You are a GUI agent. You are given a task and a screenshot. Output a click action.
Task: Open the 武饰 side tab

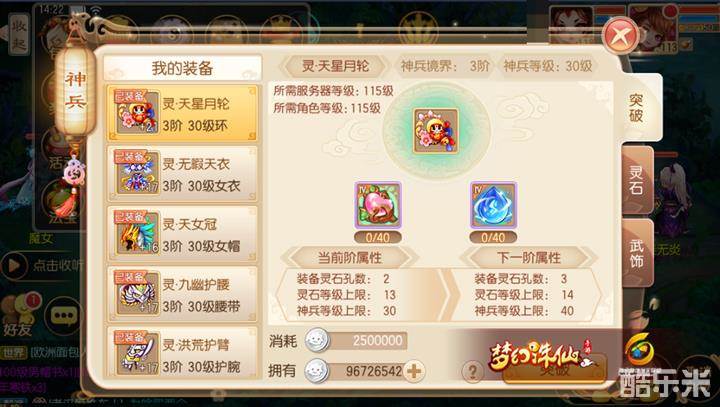(x=637, y=253)
